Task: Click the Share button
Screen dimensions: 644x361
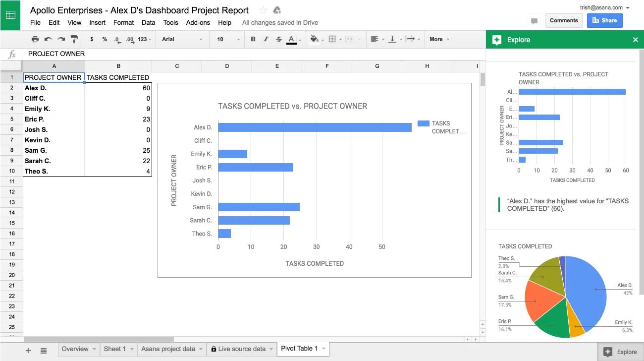Action: pos(604,20)
